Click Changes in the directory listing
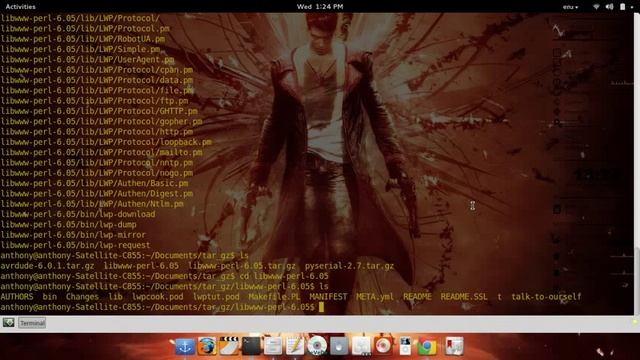640x360 pixels. pos(82,297)
